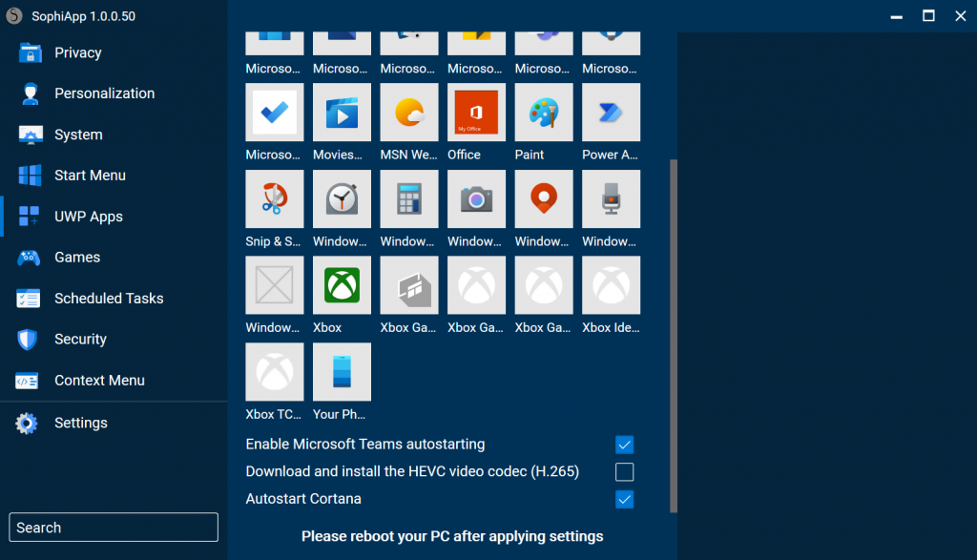Select the Power Automate icon

tap(610, 112)
